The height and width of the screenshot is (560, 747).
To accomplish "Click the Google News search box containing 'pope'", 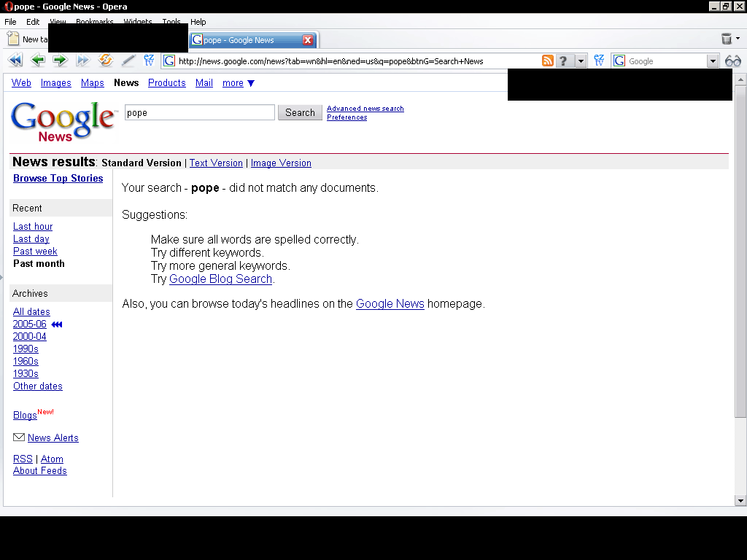I will pos(200,112).
